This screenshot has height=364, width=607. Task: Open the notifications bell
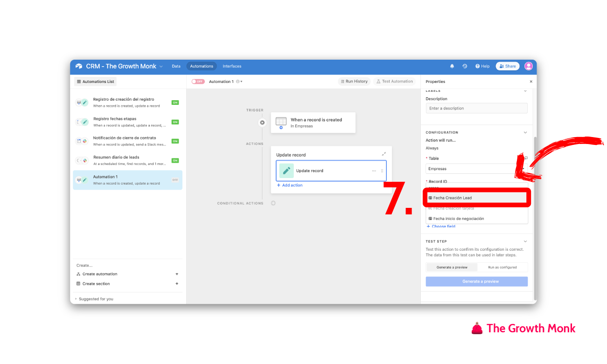[x=452, y=66]
